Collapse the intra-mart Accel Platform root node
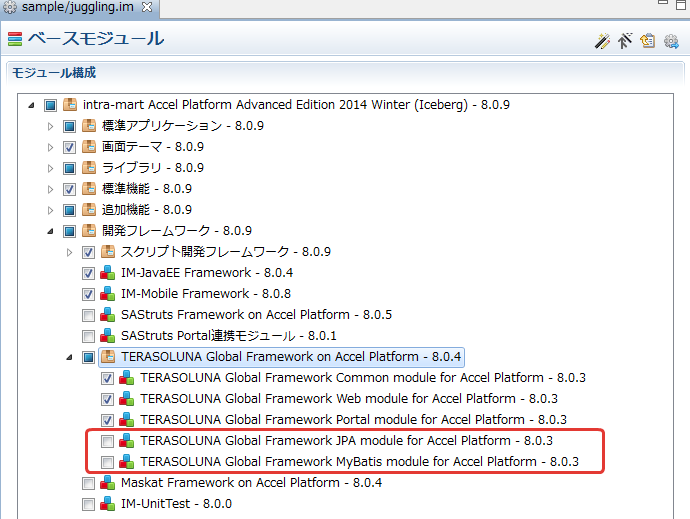The image size is (690, 519). (x=31, y=105)
